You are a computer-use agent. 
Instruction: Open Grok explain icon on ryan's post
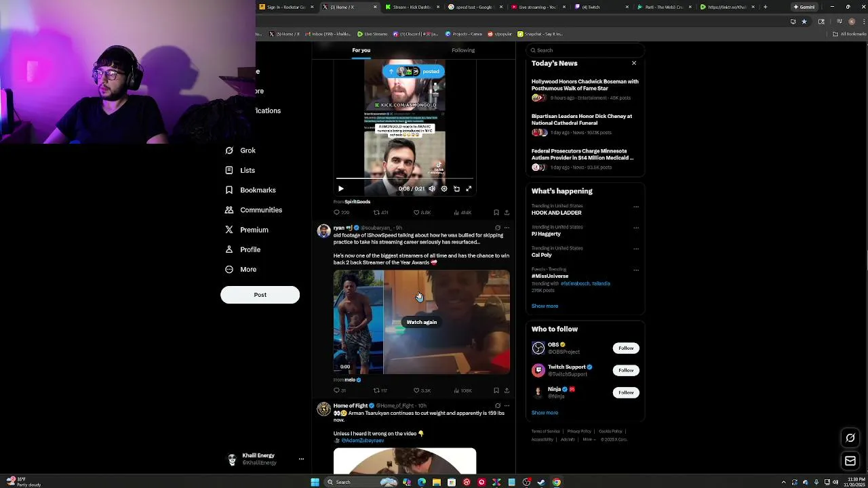(497, 228)
